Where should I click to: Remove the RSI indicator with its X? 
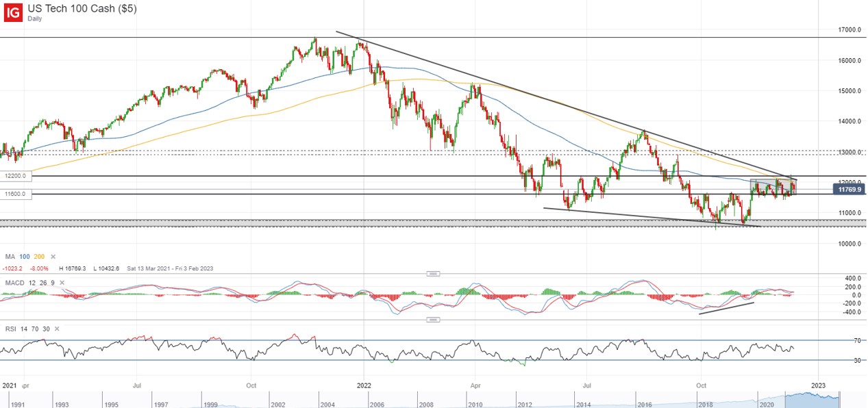pos(57,329)
